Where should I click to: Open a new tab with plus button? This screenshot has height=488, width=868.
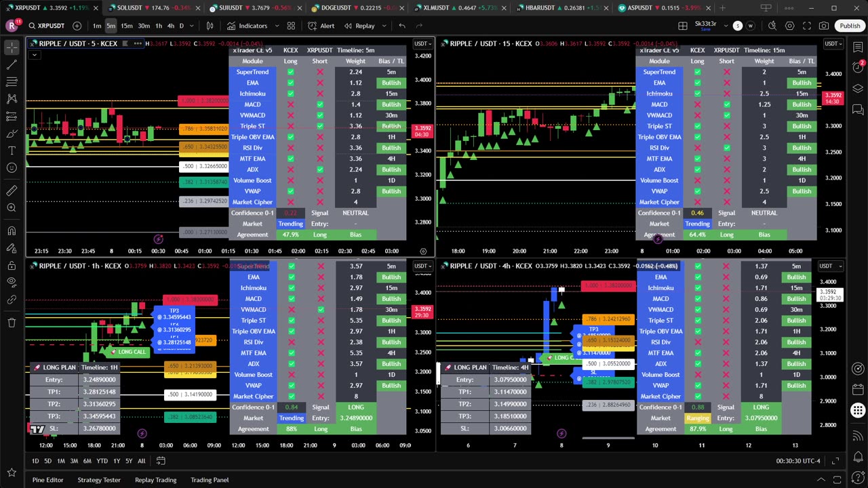[722, 8]
